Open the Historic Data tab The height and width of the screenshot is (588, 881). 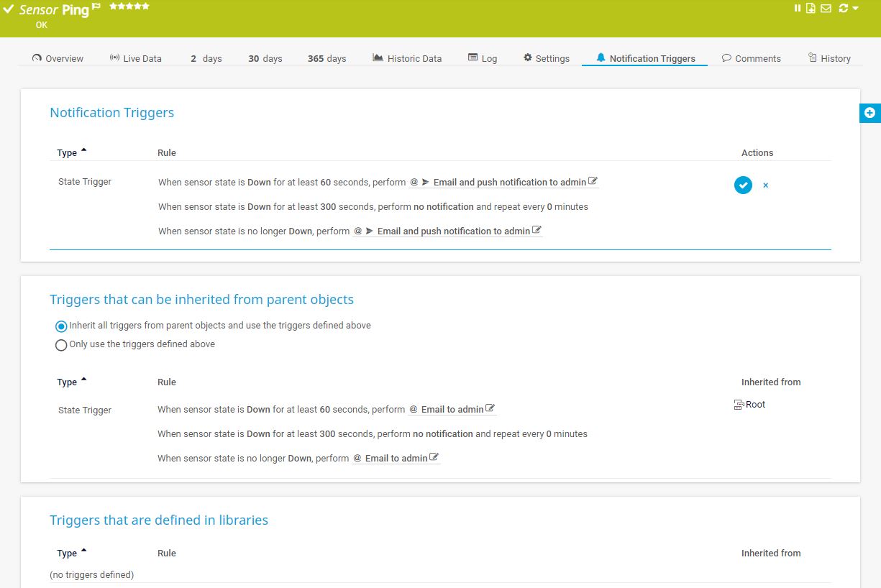(407, 59)
